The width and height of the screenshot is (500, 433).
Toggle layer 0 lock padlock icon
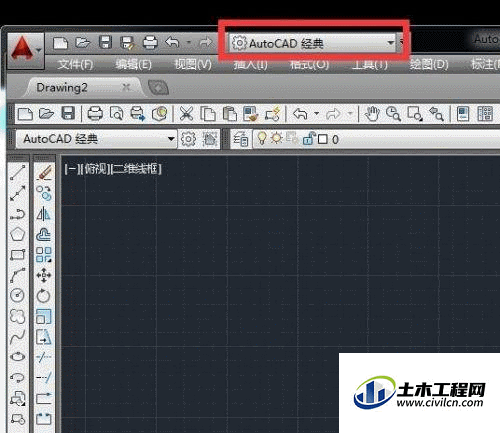tap(308, 138)
